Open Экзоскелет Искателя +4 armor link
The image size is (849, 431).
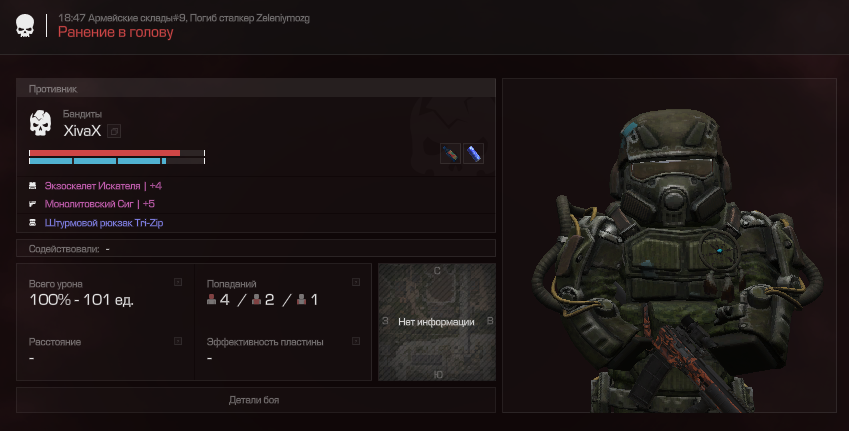103,186
